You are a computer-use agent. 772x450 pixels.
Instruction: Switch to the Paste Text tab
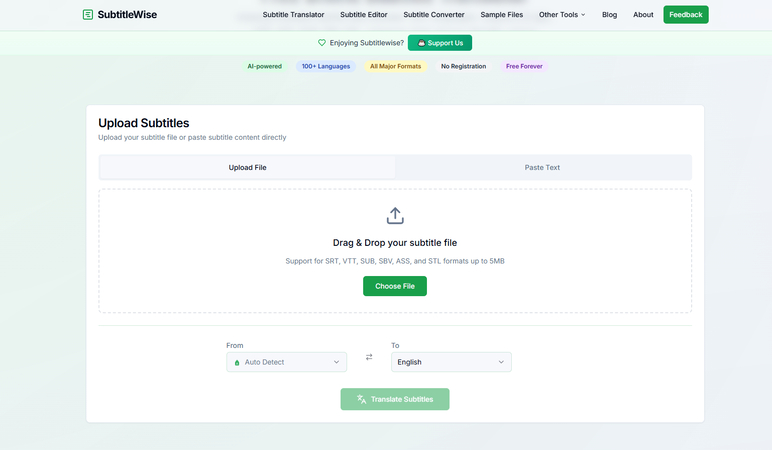point(542,167)
